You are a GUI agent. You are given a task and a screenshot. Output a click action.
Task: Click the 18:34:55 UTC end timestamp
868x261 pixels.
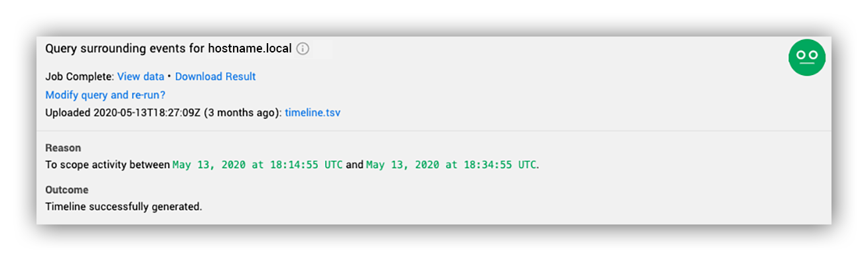tap(451, 165)
